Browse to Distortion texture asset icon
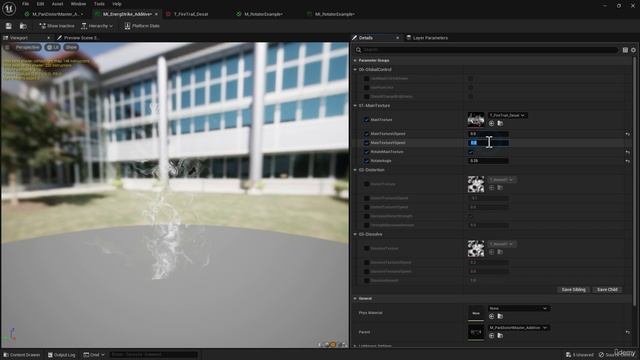This screenshot has height=360, width=640. click(500, 188)
